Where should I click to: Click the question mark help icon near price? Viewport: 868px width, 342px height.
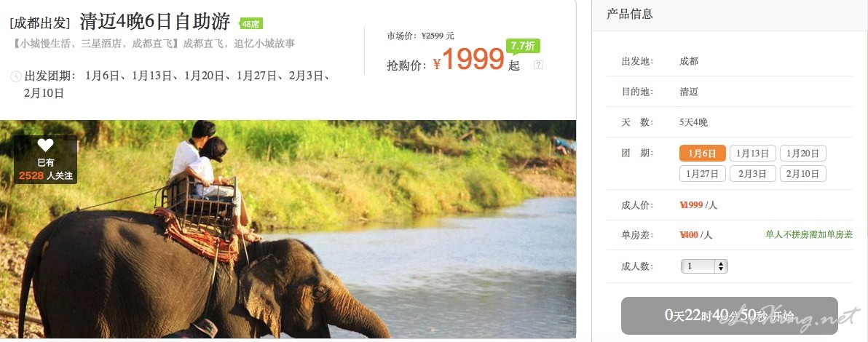pyautogui.click(x=539, y=65)
